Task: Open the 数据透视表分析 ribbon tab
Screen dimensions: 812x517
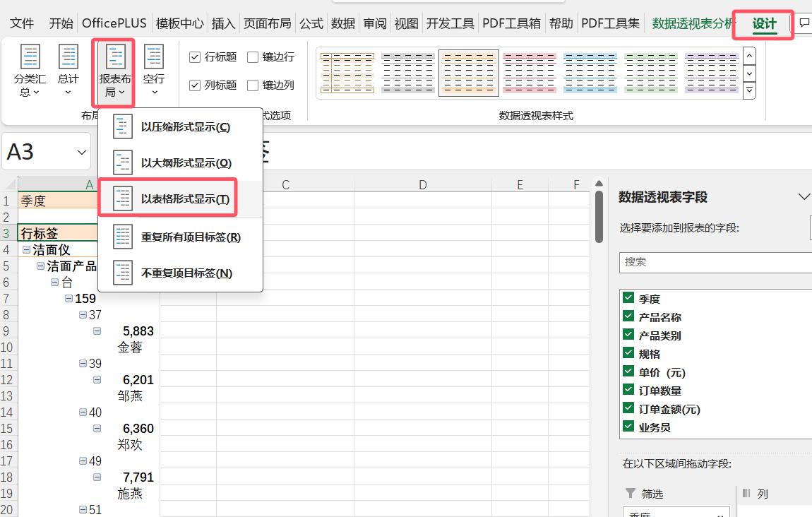Action: [x=693, y=23]
